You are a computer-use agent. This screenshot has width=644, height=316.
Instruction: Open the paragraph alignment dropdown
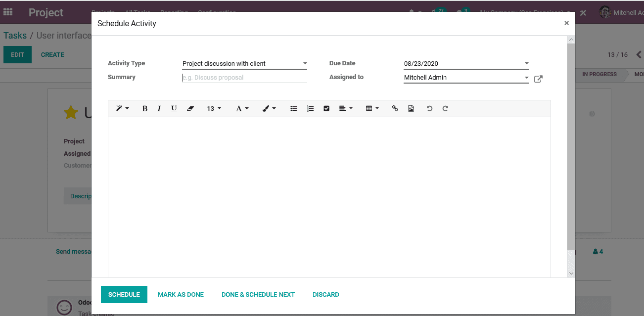tap(346, 108)
